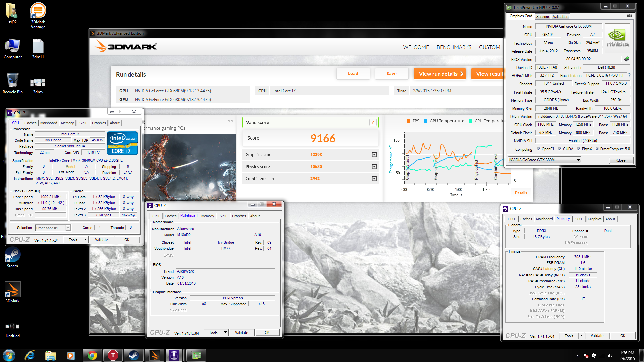Screen dimensions: 644x362
Task: Switch to the red T app on taskbar
Action: pyautogui.click(x=113, y=355)
